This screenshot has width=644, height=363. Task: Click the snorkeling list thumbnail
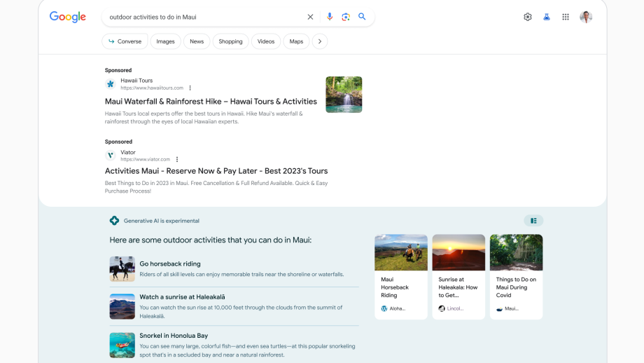122,345
